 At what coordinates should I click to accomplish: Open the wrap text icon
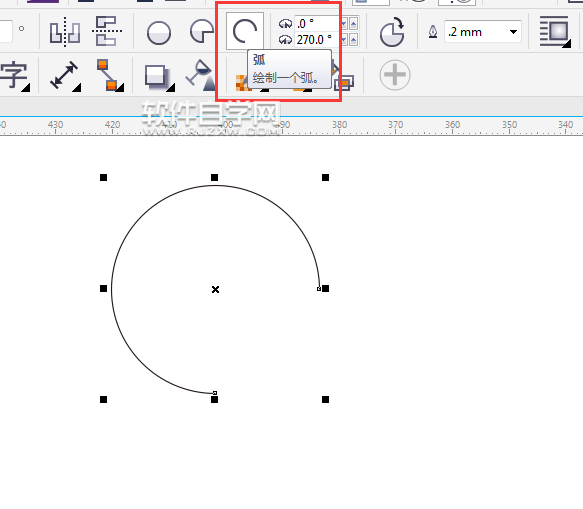click(x=555, y=32)
